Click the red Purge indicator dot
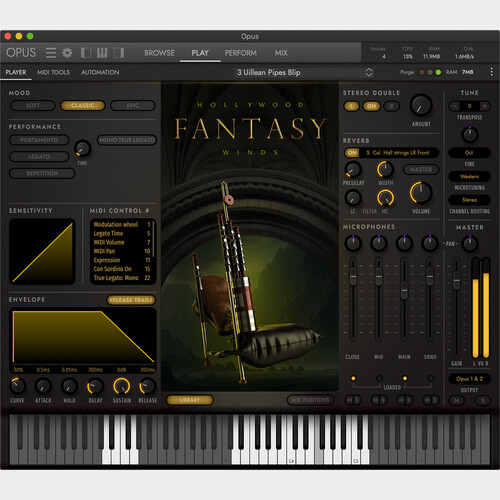This screenshot has width=500, height=500. (x=422, y=72)
